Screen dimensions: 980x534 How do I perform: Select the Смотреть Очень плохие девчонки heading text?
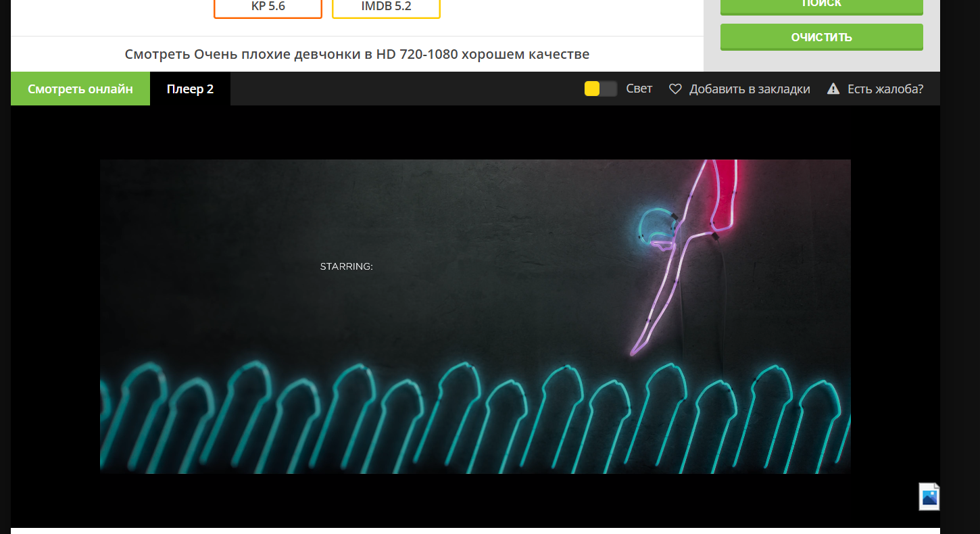click(357, 54)
